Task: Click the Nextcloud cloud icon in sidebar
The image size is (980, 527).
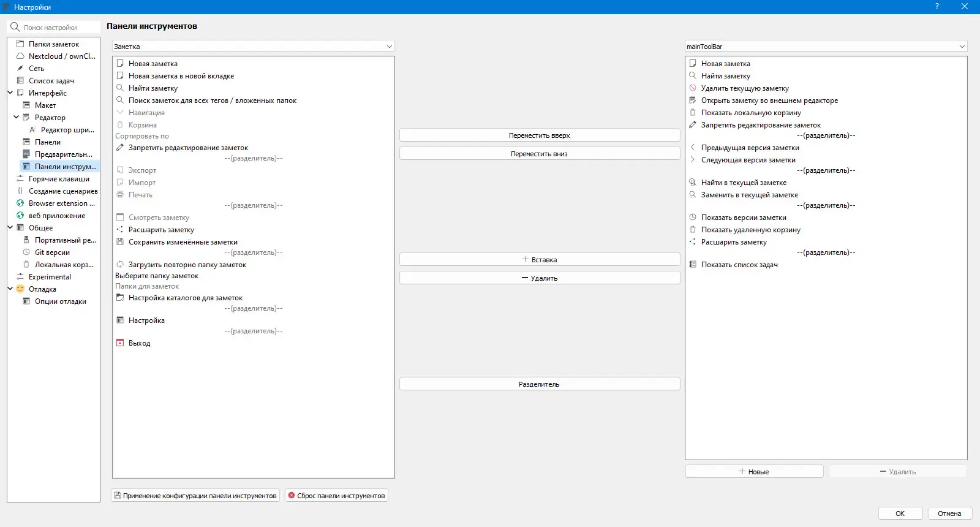Action: click(x=20, y=56)
